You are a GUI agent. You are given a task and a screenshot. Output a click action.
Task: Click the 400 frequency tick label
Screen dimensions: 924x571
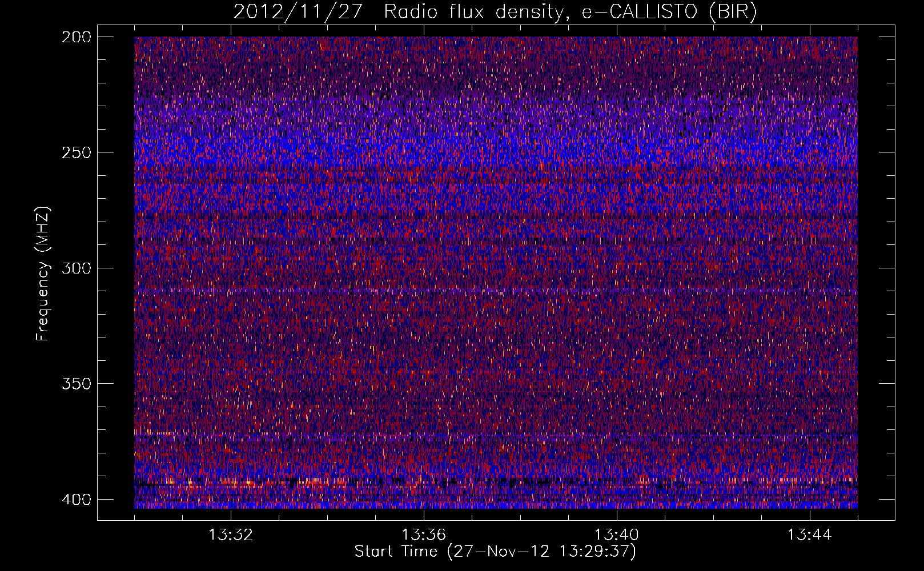pos(77,500)
